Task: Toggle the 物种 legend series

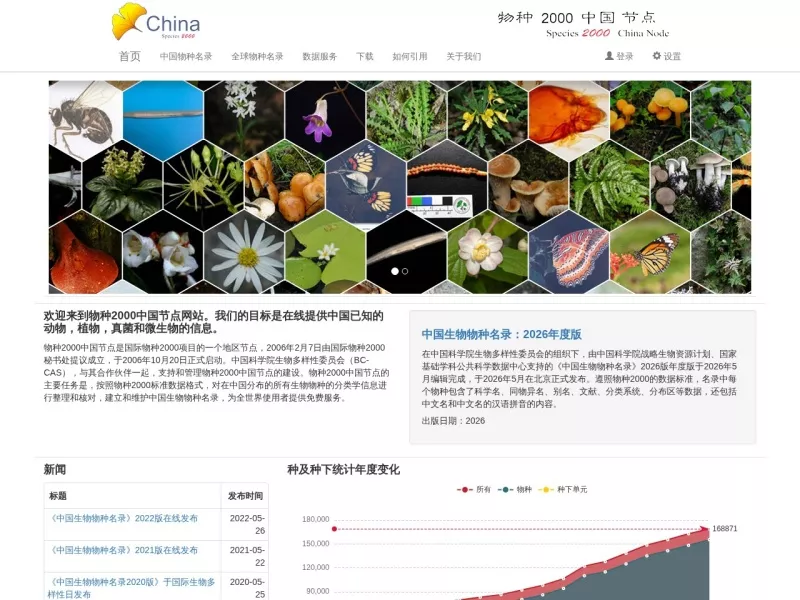Action: pyautogui.click(x=515, y=489)
